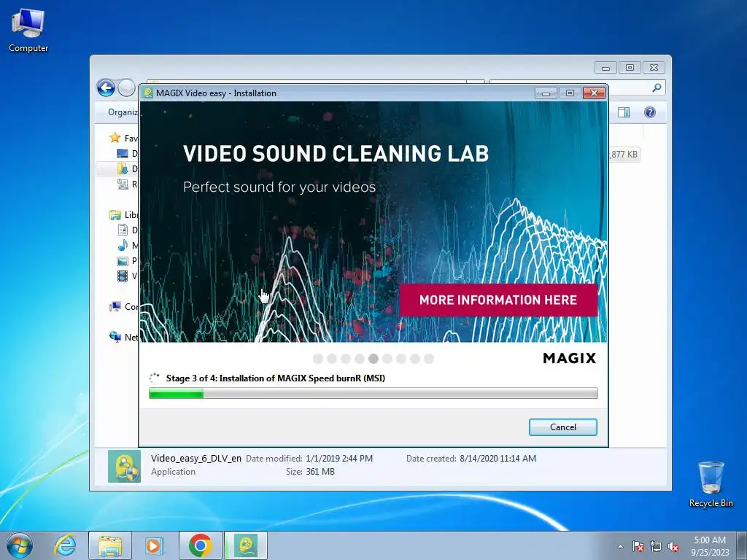Select the first slideshow dot
Viewport: 747px width, 560px height.
pos(318,359)
